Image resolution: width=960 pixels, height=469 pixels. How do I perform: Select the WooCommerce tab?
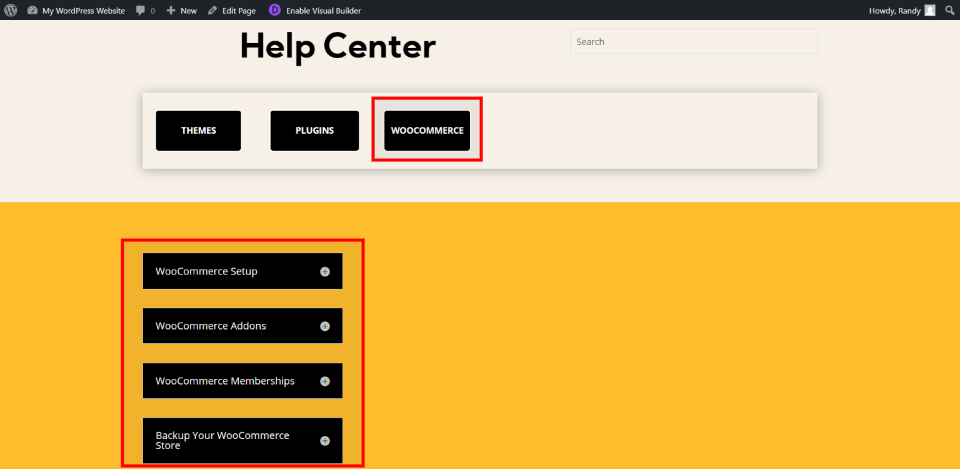tap(427, 130)
